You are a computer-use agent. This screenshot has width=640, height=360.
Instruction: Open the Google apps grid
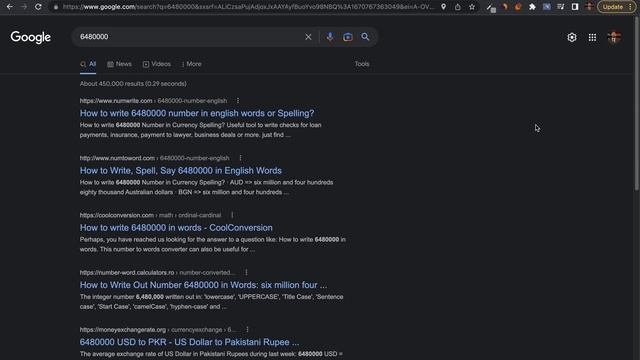click(x=592, y=38)
